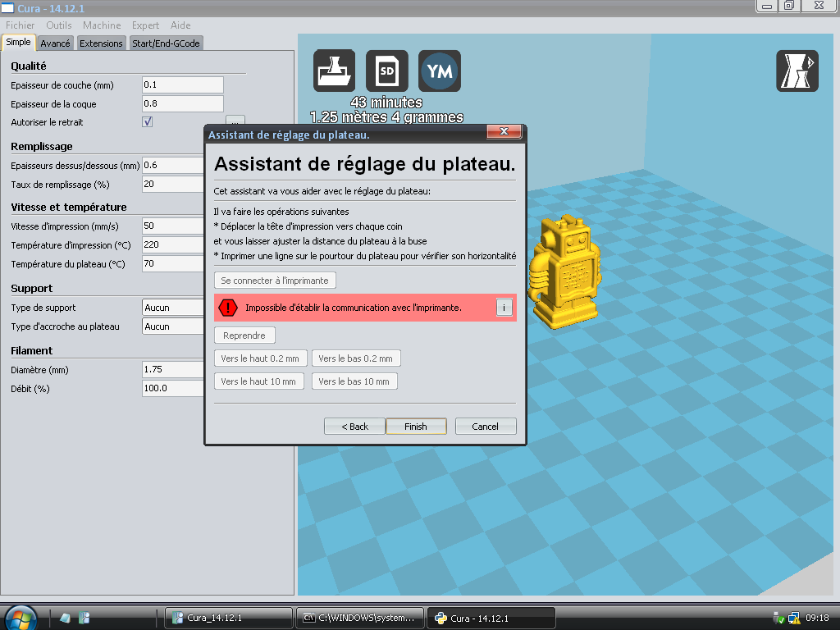
Task: Switch to the Extensions tab
Action: (x=101, y=43)
